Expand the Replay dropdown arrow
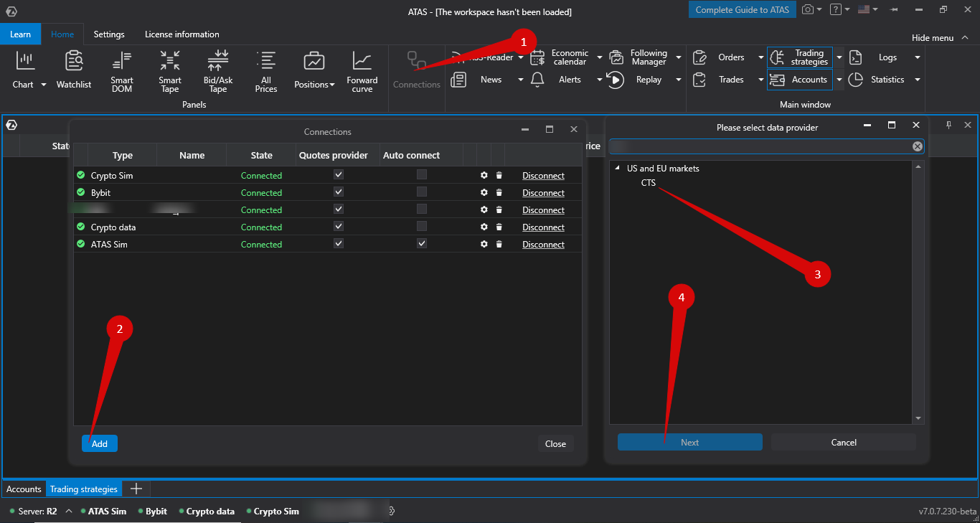Image resolution: width=980 pixels, height=523 pixels. [678, 80]
